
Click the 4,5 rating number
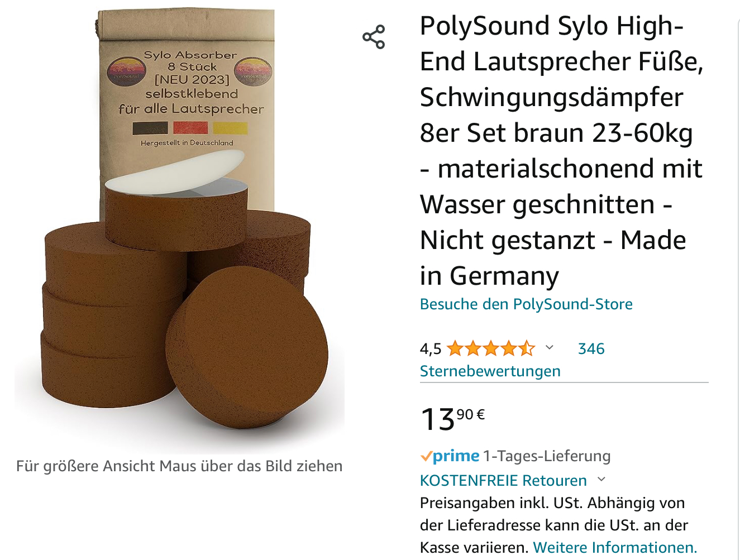tap(431, 349)
